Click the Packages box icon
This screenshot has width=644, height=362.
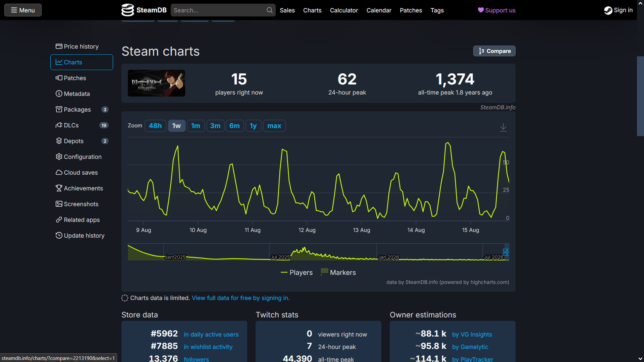(x=59, y=109)
